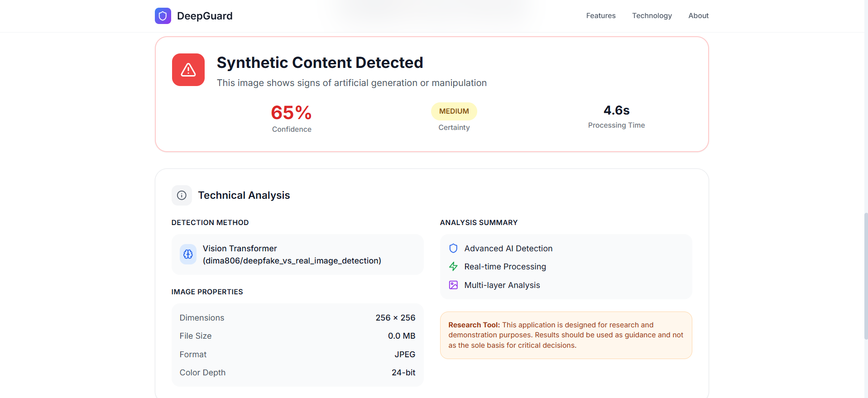This screenshot has width=868, height=398.
Task: Click the DeepGuard brand name
Action: click(x=205, y=16)
